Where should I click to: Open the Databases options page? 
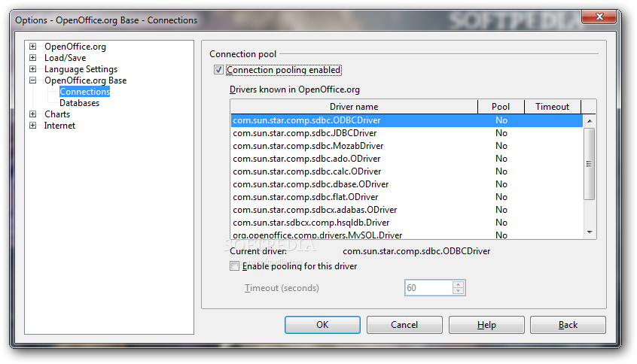(x=79, y=103)
